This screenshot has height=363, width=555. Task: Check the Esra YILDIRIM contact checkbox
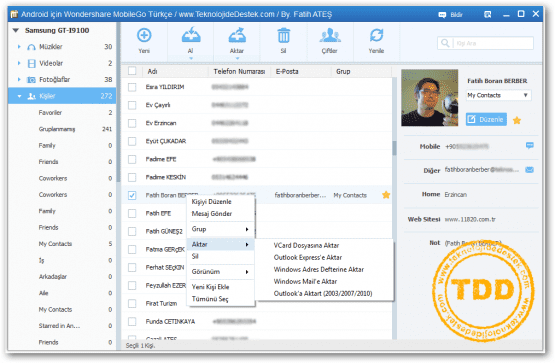(x=132, y=87)
